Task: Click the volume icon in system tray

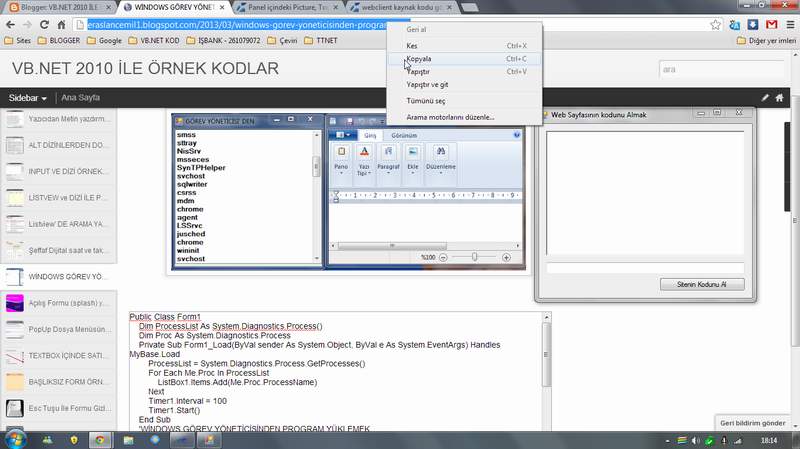Action: pyautogui.click(x=695, y=440)
